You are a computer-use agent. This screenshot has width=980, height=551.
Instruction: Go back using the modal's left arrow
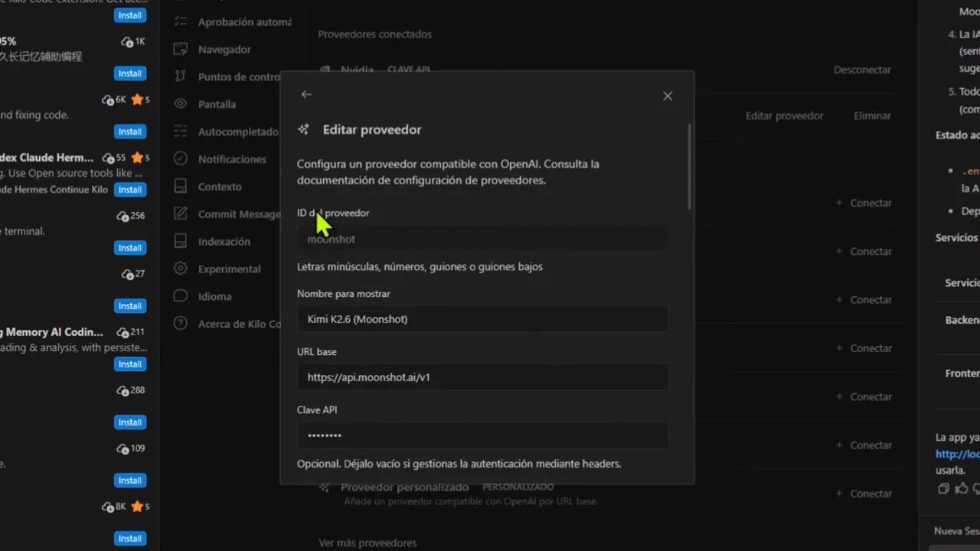(306, 94)
